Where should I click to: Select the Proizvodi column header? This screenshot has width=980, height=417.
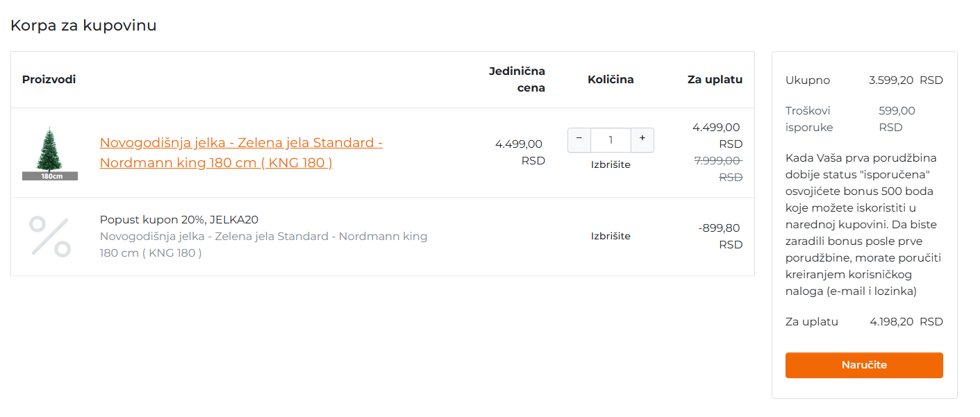tap(49, 79)
